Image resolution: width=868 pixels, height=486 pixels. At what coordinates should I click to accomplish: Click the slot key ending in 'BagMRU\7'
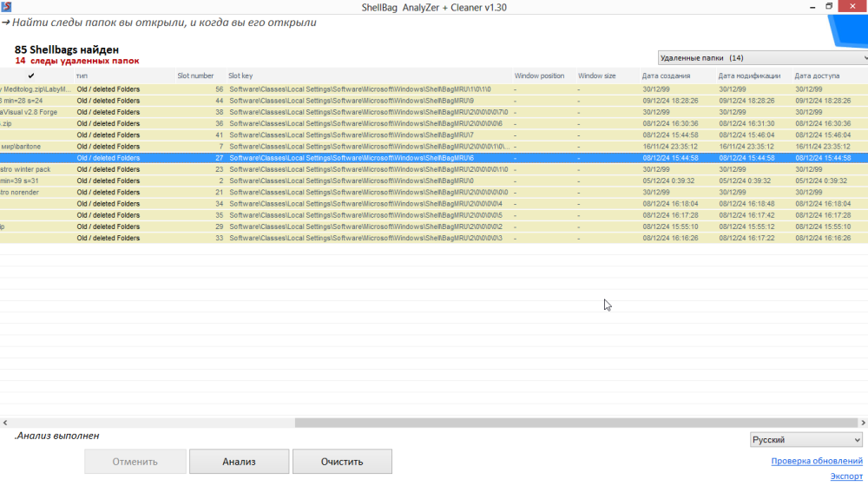[352, 135]
